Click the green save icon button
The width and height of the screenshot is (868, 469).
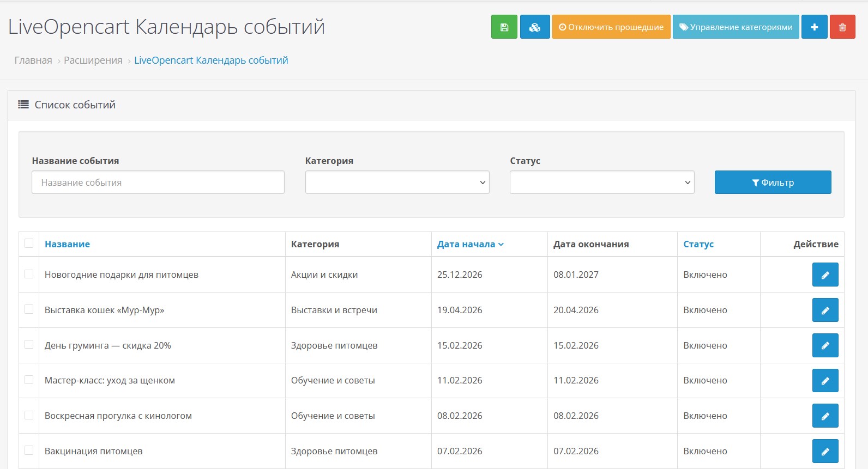[504, 27]
